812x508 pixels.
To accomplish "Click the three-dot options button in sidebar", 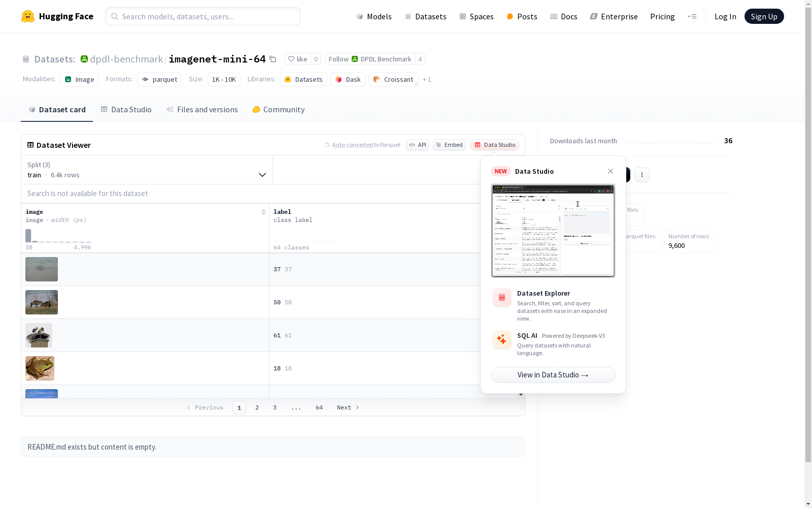I will pyautogui.click(x=642, y=175).
